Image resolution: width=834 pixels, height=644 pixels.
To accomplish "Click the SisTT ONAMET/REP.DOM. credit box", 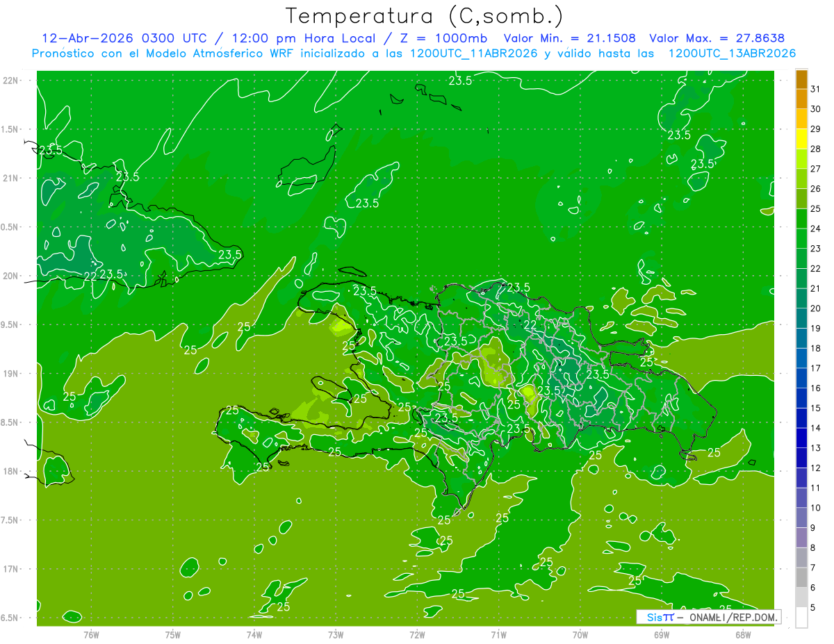I will (709, 617).
